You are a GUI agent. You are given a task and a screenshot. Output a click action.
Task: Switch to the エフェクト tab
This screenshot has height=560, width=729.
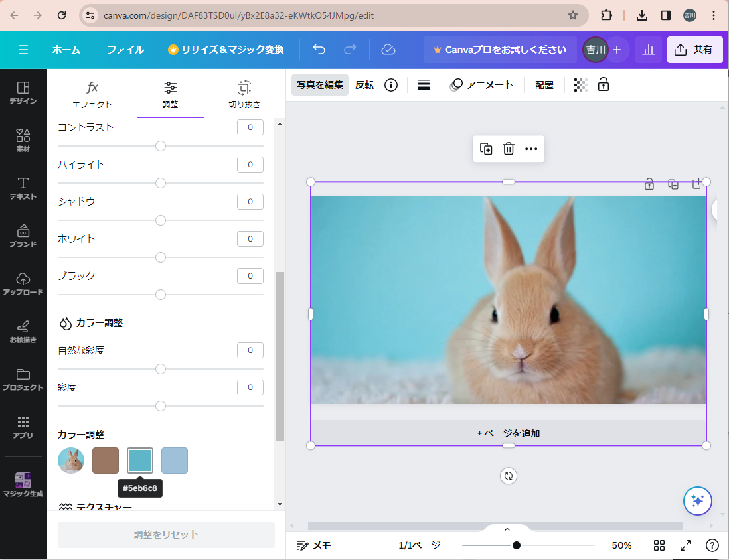tap(92, 94)
